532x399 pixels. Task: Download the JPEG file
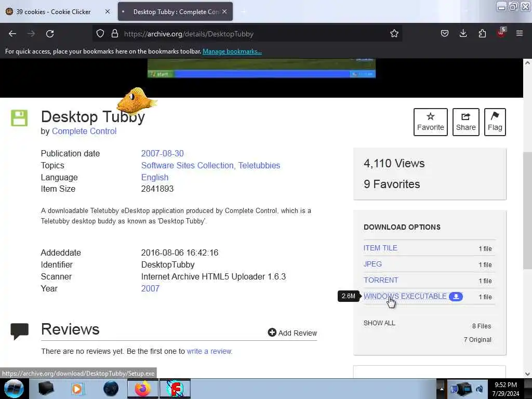[x=373, y=264]
